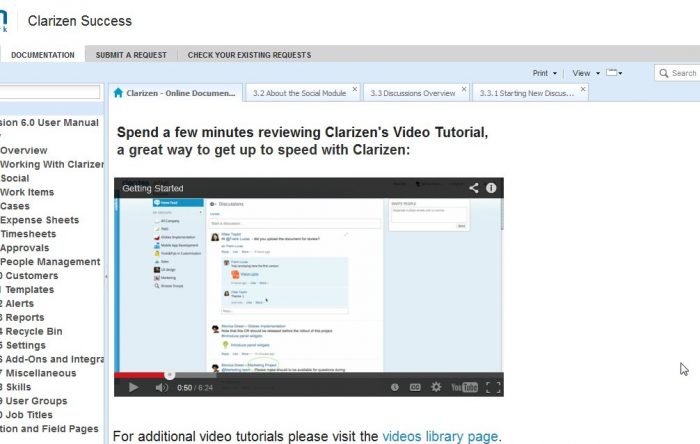Close the 3.2 About the Social Module tab
Image resolution: width=700 pixels, height=444 pixels.
355,89
